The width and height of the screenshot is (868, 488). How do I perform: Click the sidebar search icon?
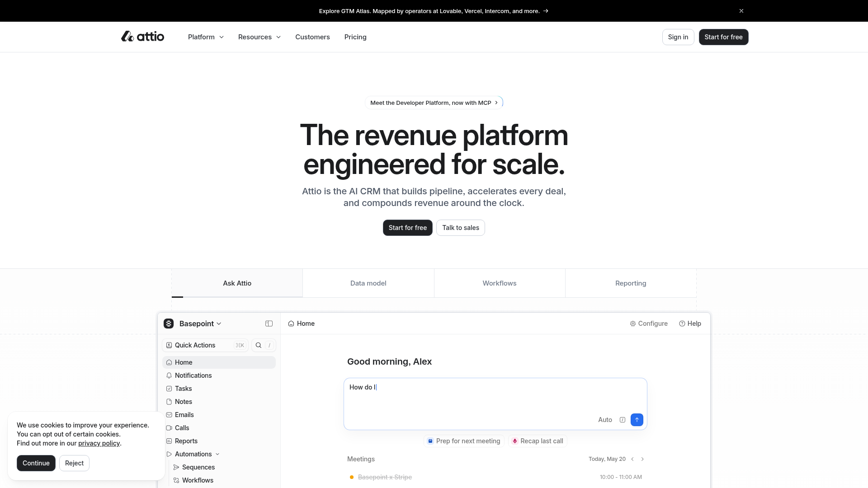click(259, 345)
